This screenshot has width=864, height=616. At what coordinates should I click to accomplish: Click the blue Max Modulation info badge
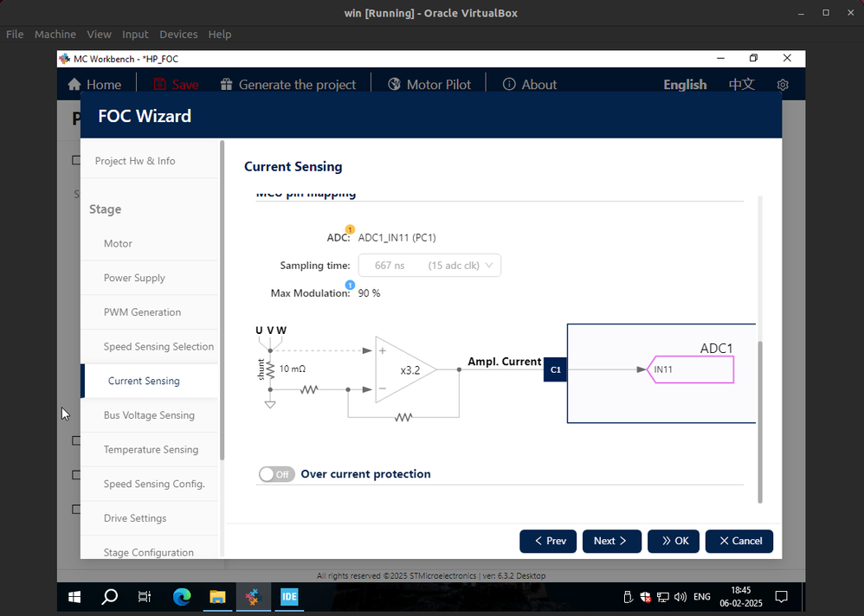[350, 285]
